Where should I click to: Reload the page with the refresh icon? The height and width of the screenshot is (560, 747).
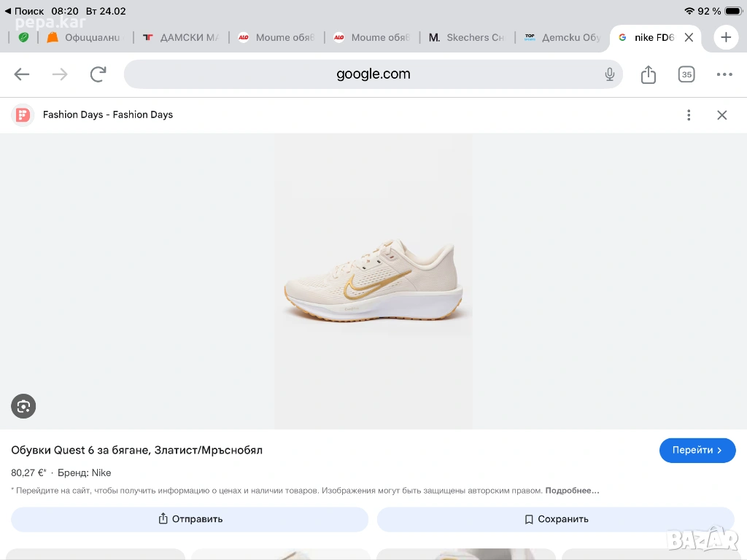tap(98, 74)
